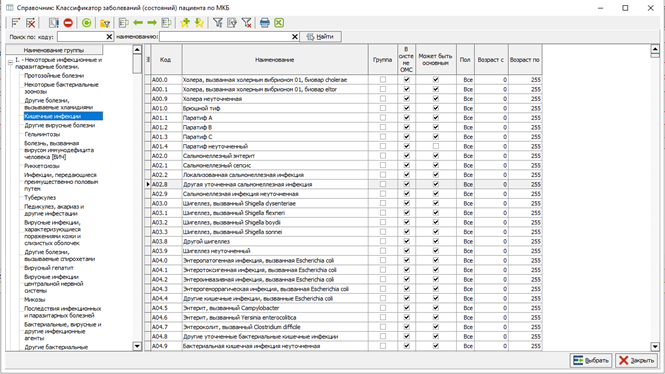Clear the name search field X
The width and height of the screenshot is (665, 374).
click(295, 37)
